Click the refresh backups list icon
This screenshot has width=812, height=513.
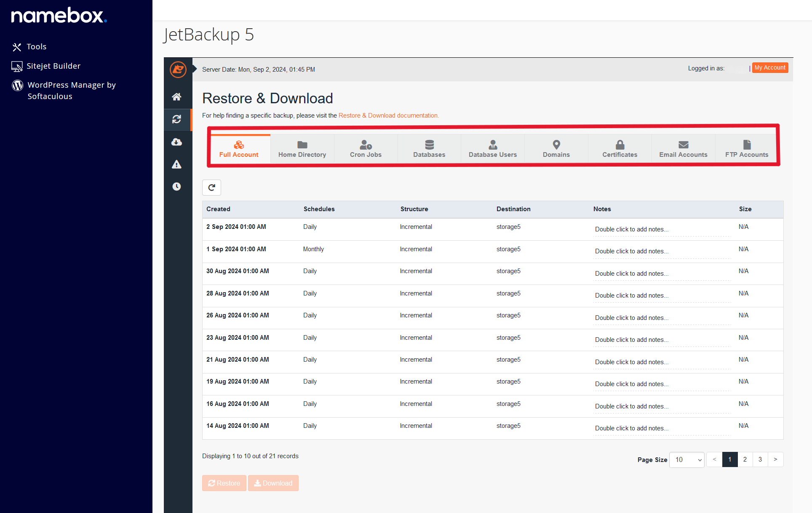pyautogui.click(x=211, y=188)
